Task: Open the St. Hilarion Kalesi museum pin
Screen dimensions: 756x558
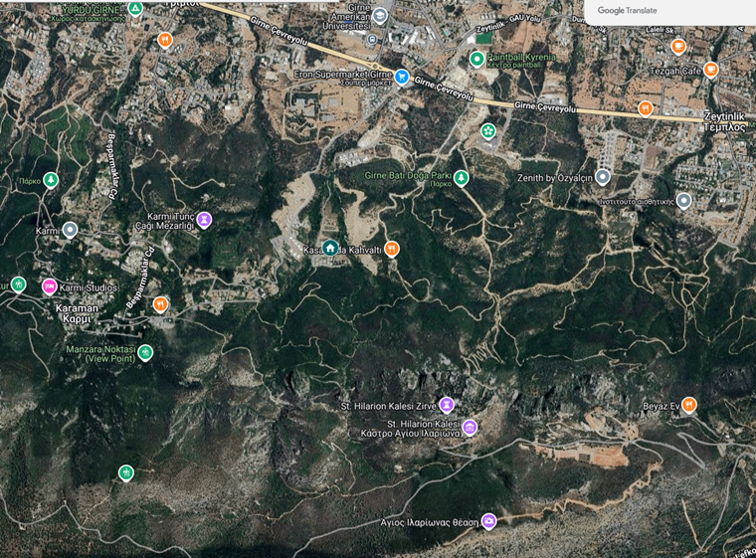Action: [x=470, y=427]
